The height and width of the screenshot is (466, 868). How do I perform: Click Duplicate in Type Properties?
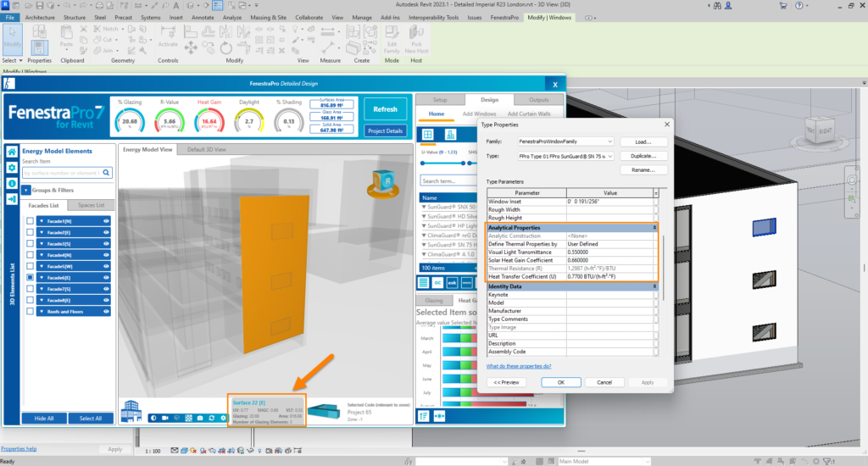(643, 156)
